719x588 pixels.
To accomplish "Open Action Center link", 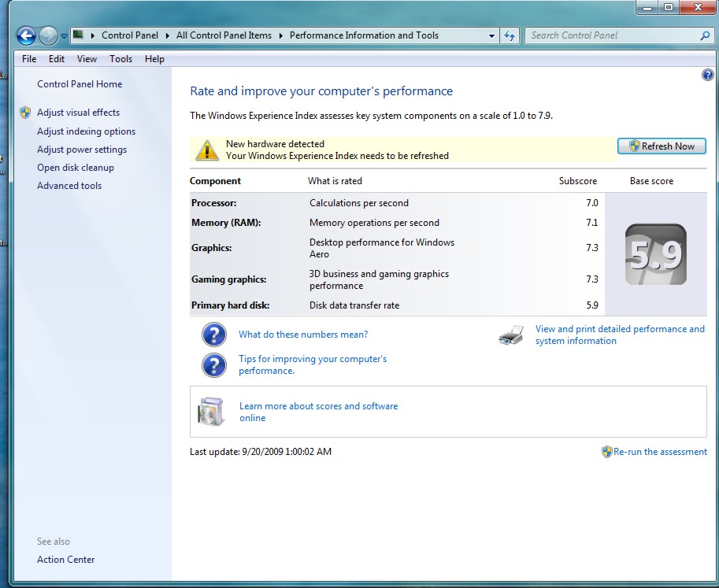I will coord(65,560).
